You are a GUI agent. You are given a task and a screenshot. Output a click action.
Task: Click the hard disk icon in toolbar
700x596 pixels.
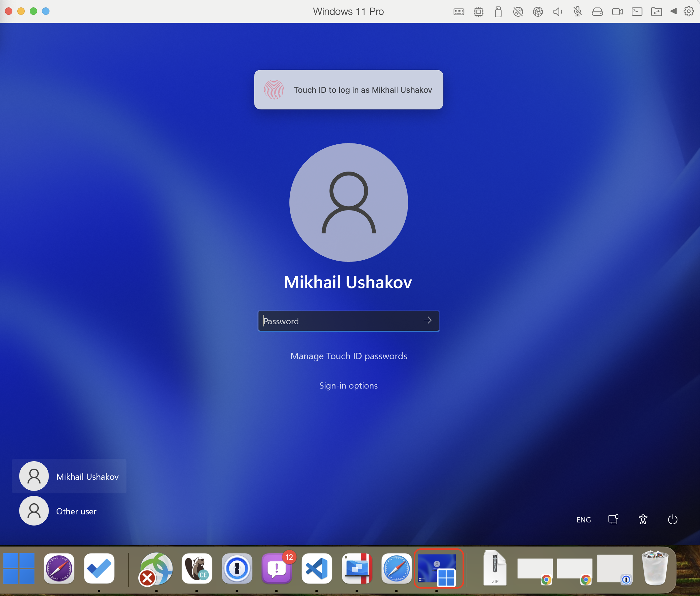pos(597,12)
